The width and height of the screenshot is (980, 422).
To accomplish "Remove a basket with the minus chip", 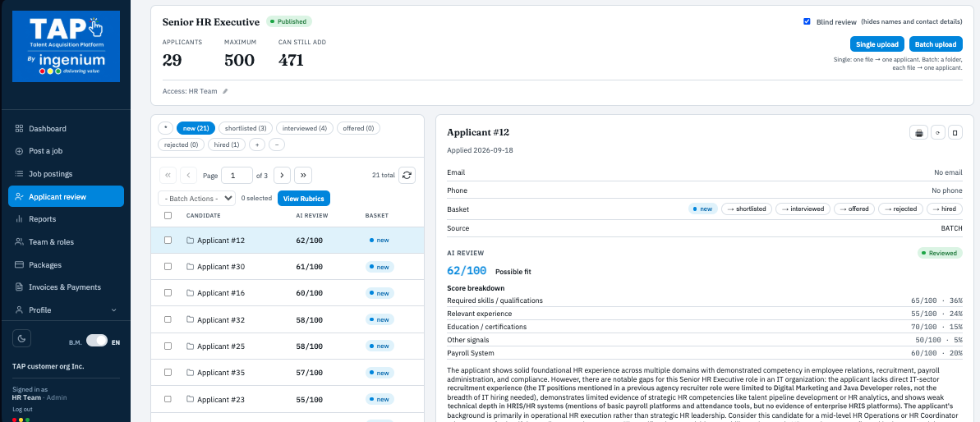I will pyautogui.click(x=276, y=144).
